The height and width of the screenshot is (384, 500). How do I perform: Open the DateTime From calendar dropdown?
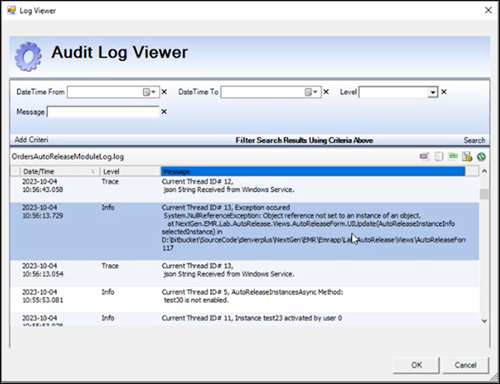150,92
